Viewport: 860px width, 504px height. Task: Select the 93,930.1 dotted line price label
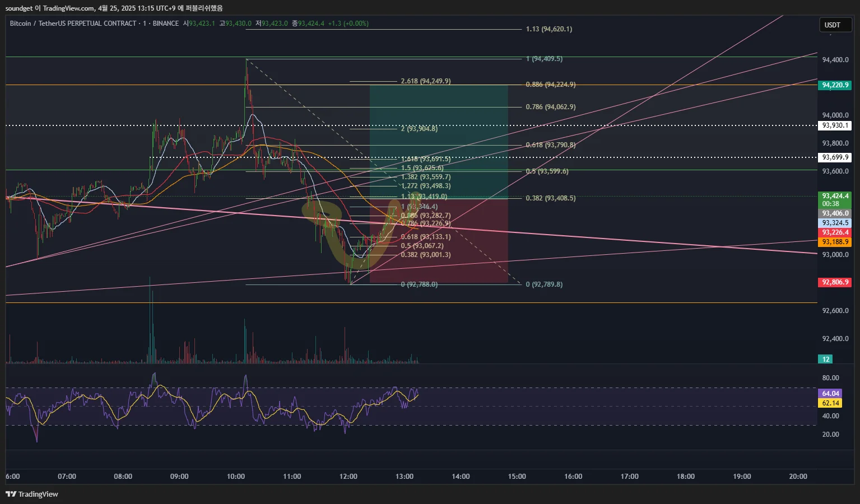pos(835,125)
